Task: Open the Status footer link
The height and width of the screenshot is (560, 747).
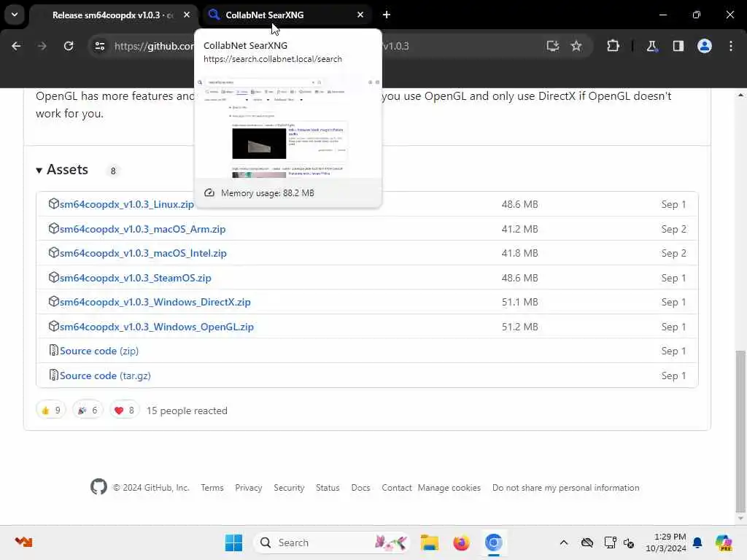Action: click(x=328, y=488)
